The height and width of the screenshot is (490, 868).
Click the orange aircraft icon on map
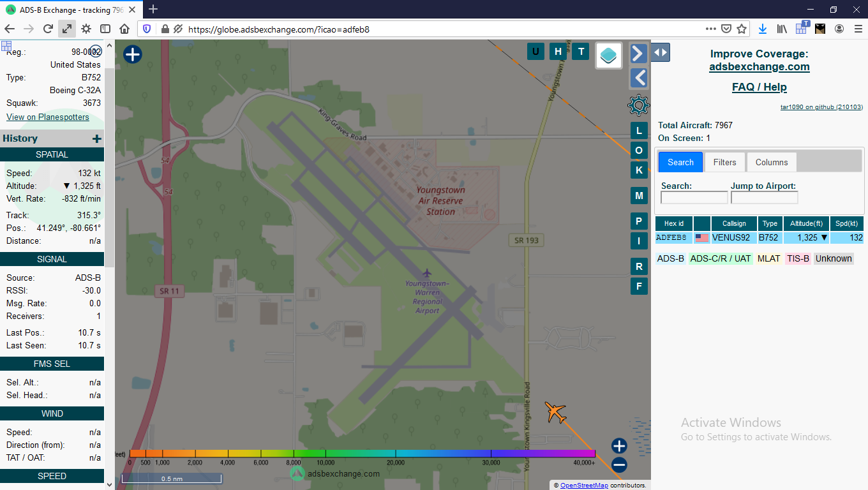pos(556,412)
